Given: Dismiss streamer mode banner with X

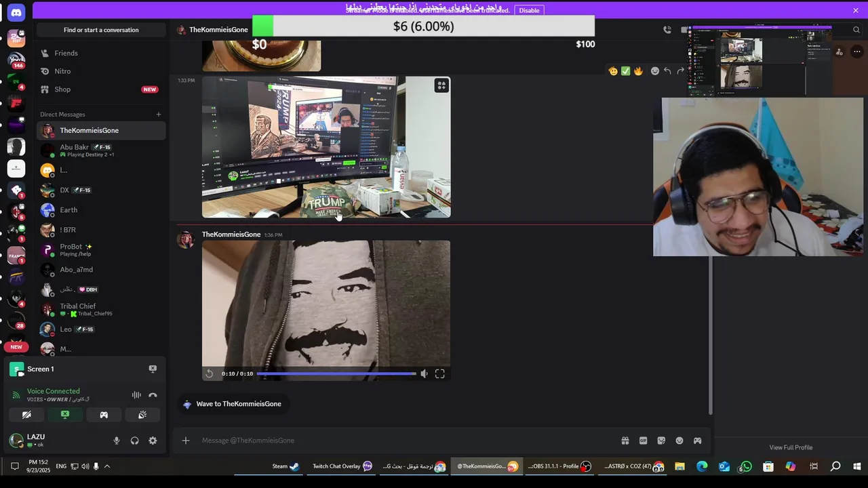Looking at the screenshot, I should [x=856, y=10].
